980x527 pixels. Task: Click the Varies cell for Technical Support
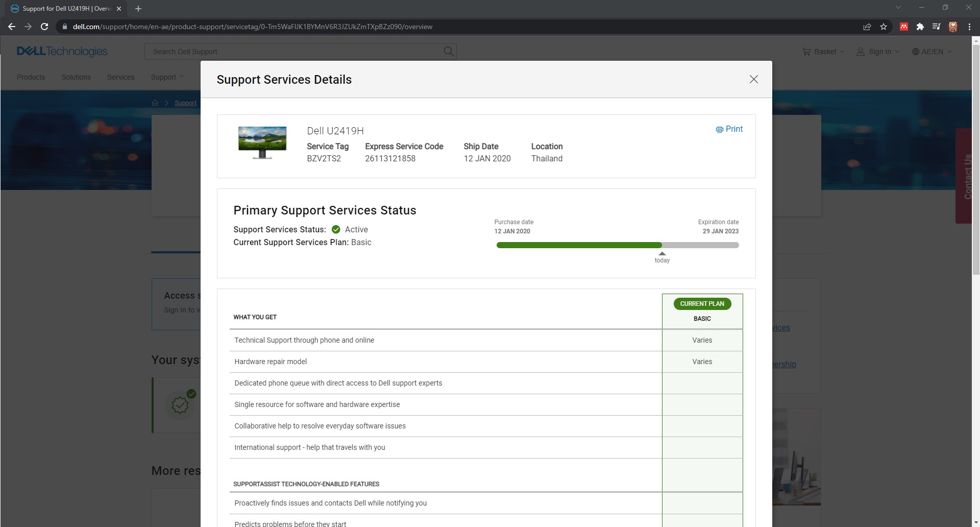tap(702, 340)
